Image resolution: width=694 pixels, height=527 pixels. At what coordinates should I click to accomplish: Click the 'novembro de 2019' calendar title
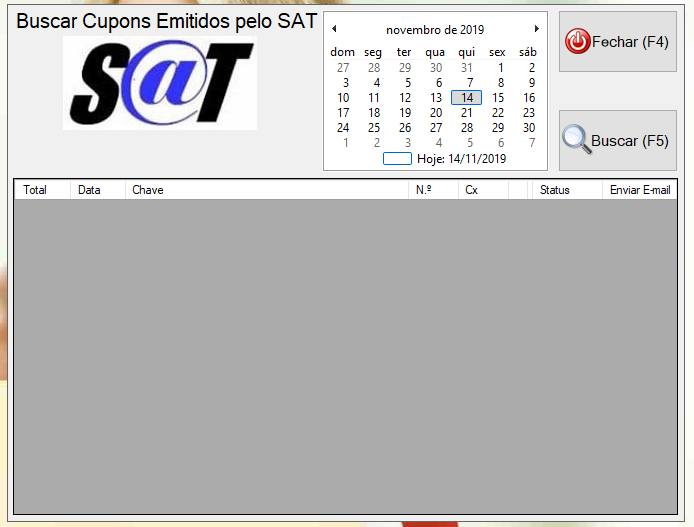coord(435,30)
